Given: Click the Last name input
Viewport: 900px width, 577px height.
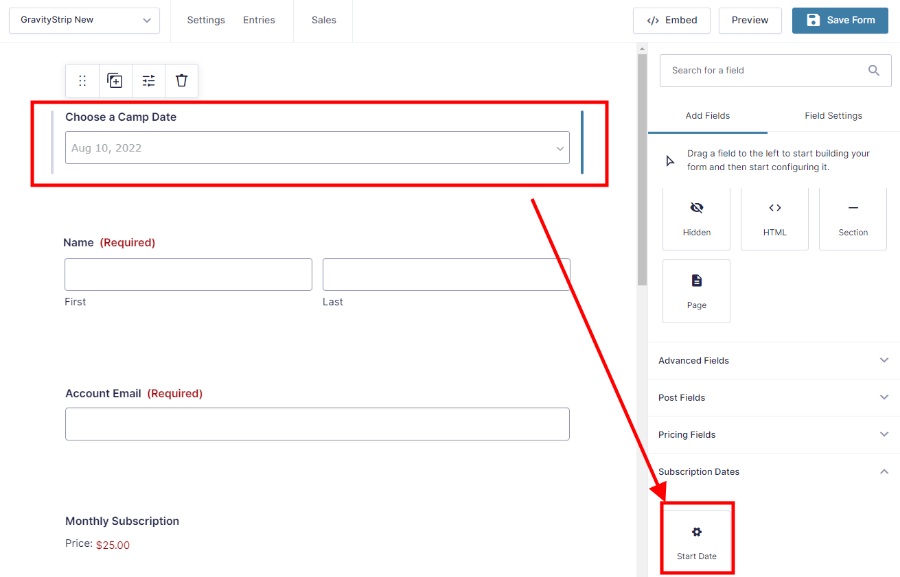Looking at the screenshot, I should click(446, 274).
